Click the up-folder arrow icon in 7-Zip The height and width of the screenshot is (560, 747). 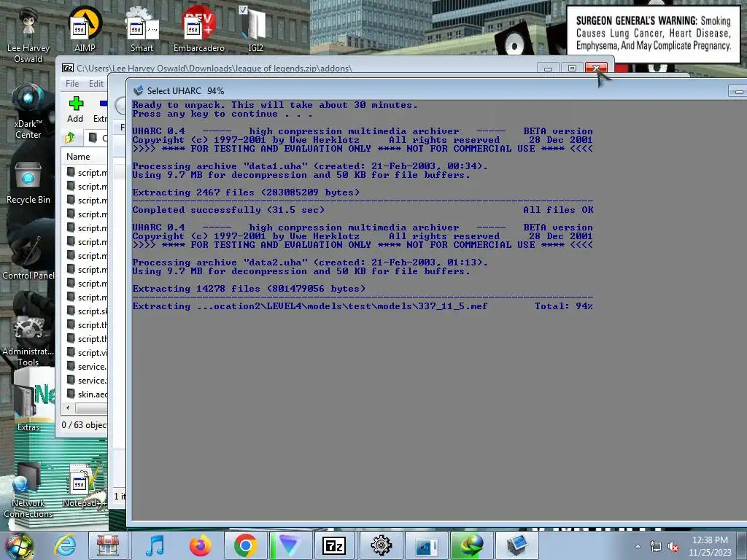pos(69,138)
